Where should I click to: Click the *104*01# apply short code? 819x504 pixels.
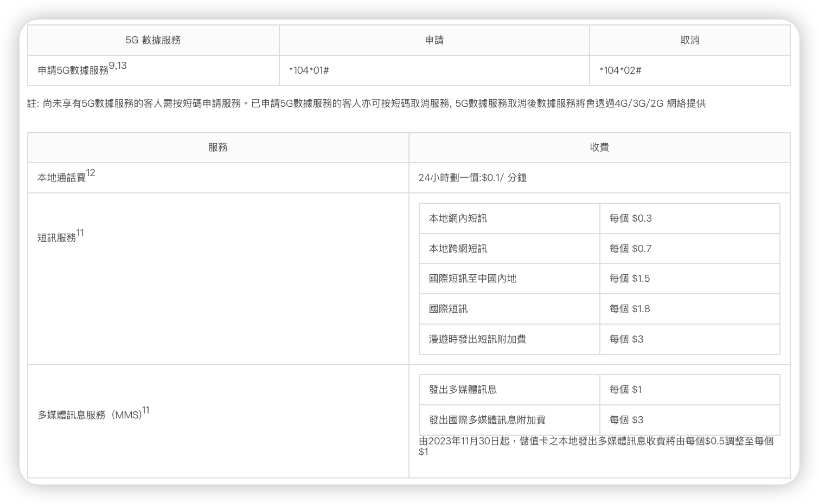[x=309, y=70]
